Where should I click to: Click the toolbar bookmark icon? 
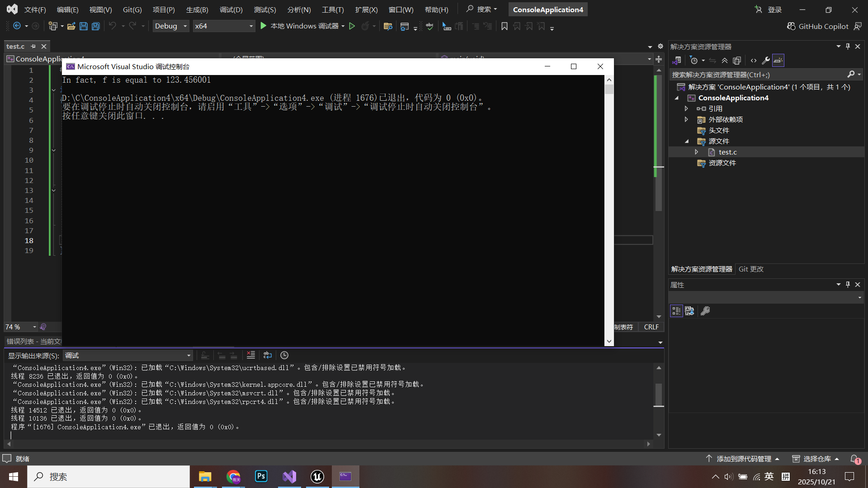point(505,26)
